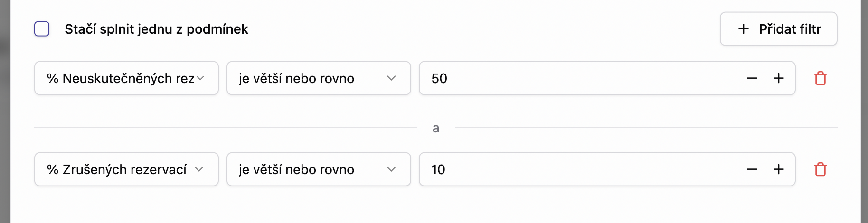868x223 pixels.
Task: Click the chevron next to '% Neuskutečněných rez'
Action: [200, 78]
